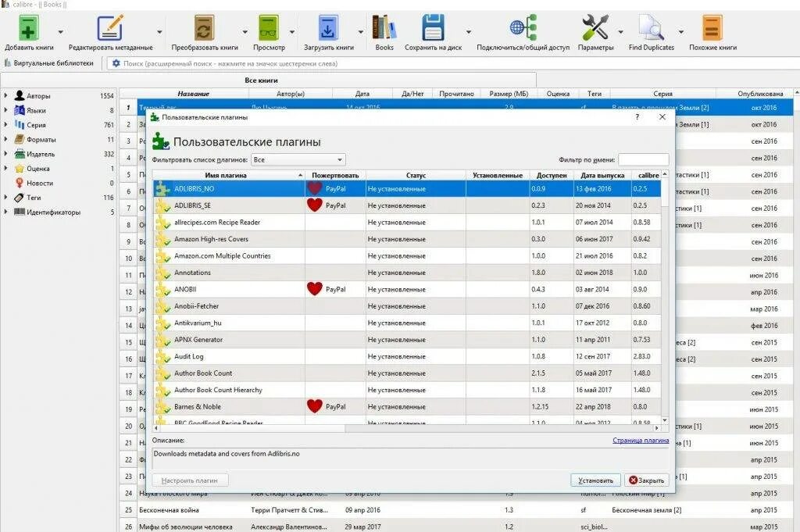Screen dimensions: 800x532
Task: Click Save to disk (Сохранить на диск) icon
Action: click(x=433, y=27)
